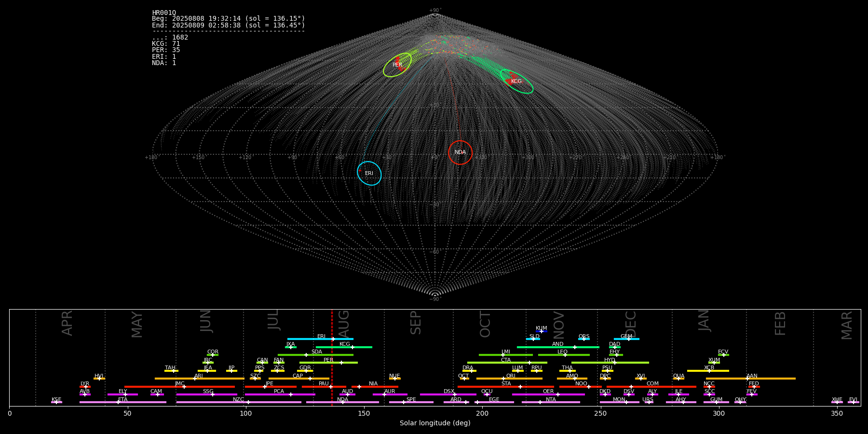Click the SDA shower bar in timeline
Screen dimensions: 868x434
coord(315,355)
